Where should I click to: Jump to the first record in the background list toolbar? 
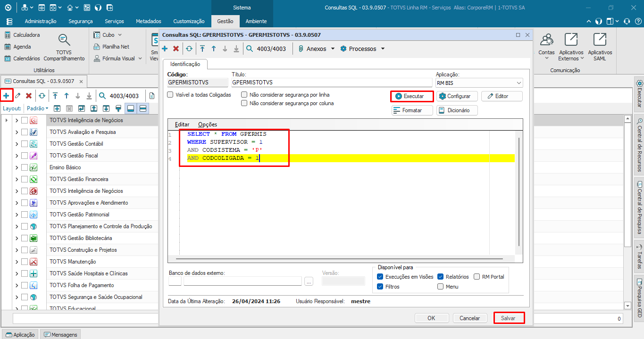pyautogui.click(x=55, y=96)
